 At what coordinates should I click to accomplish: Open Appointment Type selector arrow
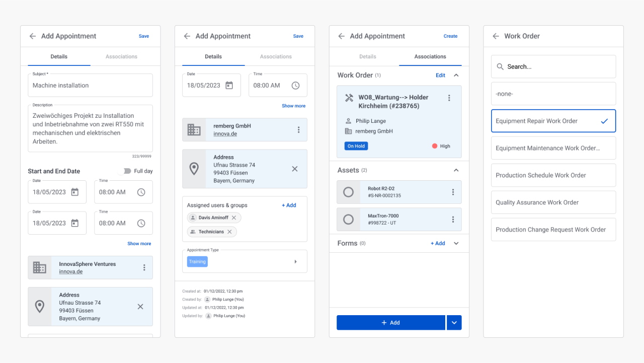295,262
